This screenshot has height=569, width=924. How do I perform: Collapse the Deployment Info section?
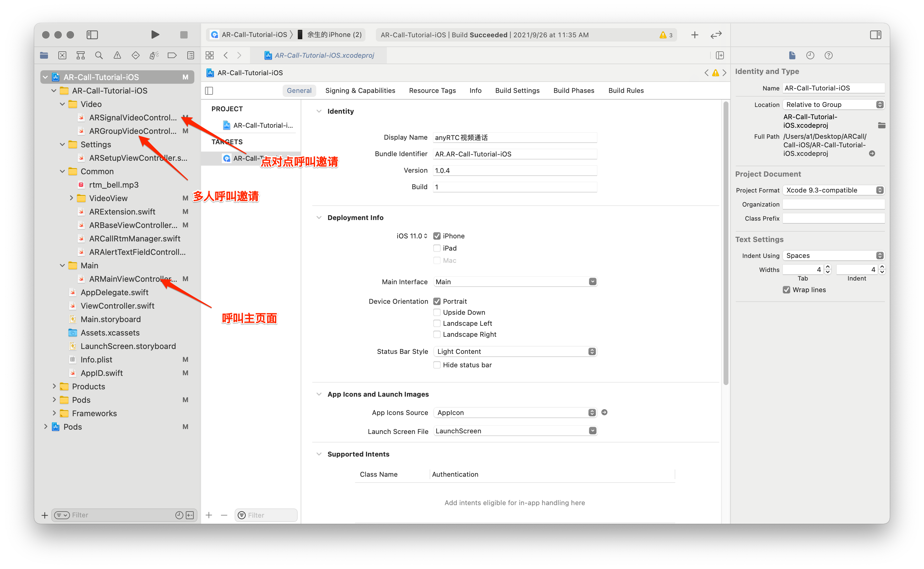319,218
